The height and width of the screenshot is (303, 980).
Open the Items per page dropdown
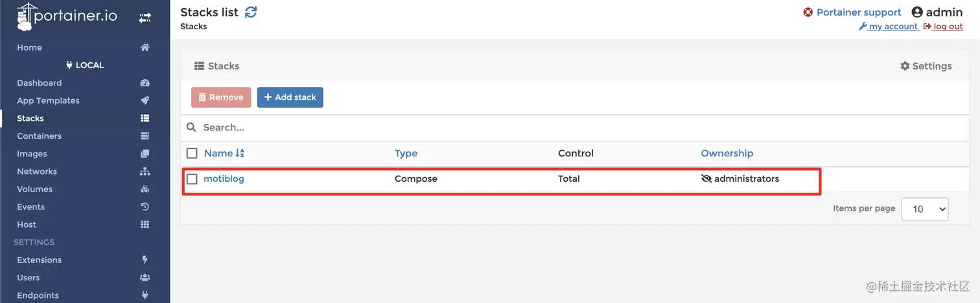pos(925,209)
